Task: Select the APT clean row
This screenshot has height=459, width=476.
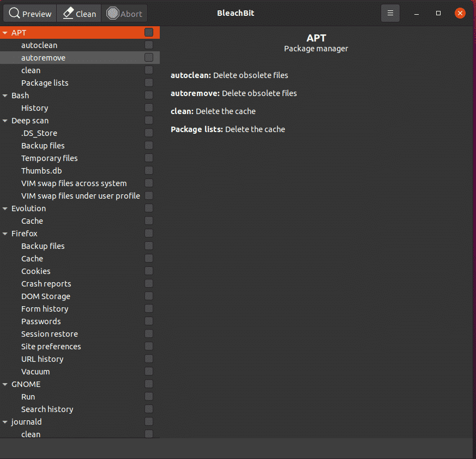Action: click(x=80, y=70)
